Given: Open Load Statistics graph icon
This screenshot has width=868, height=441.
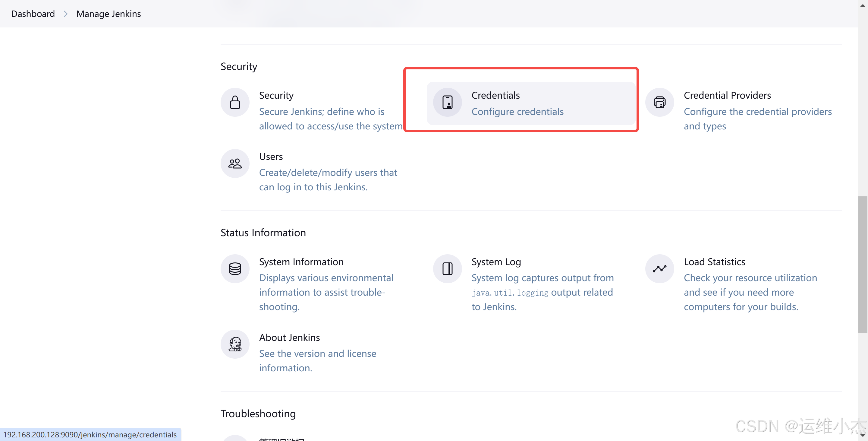Looking at the screenshot, I should click(x=659, y=269).
